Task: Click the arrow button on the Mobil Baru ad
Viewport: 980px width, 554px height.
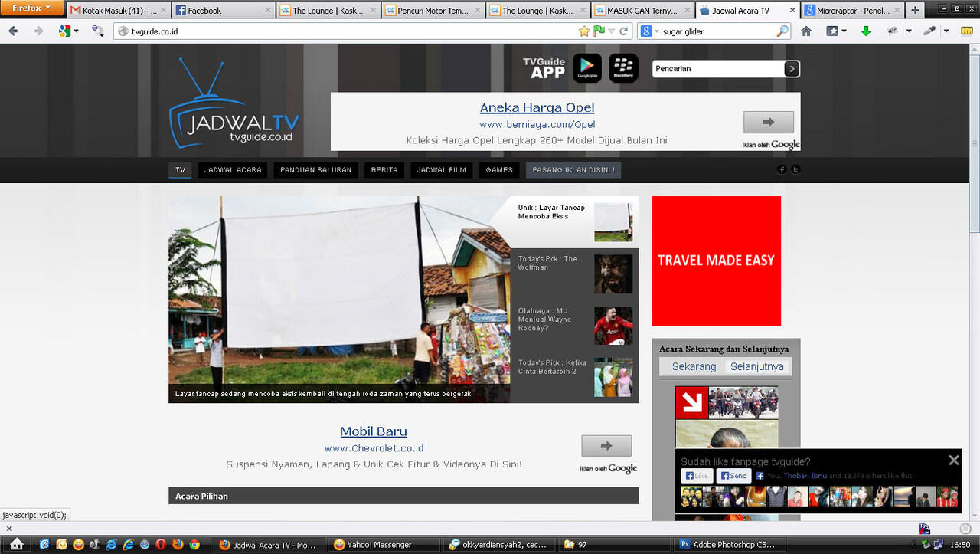Action: click(x=606, y=446)
